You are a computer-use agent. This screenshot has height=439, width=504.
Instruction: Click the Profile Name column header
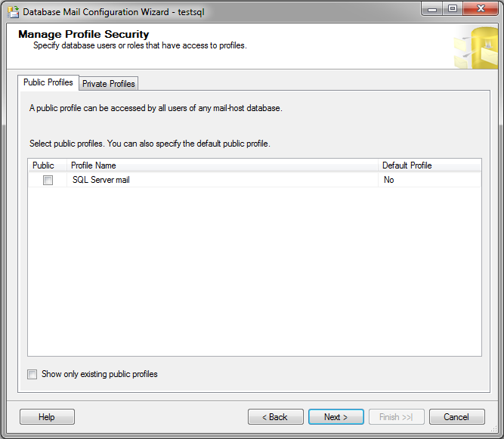(x=222, y=165)
